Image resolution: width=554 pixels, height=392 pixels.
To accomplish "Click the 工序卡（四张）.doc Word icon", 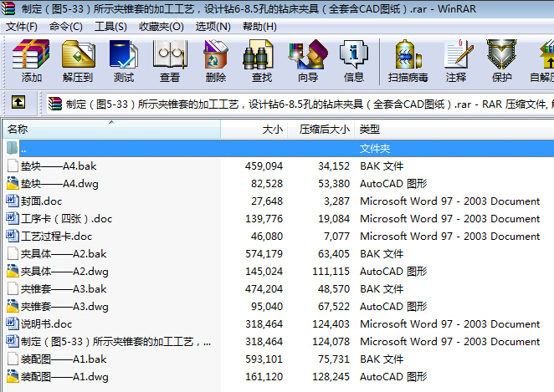I will coord(13,218).
